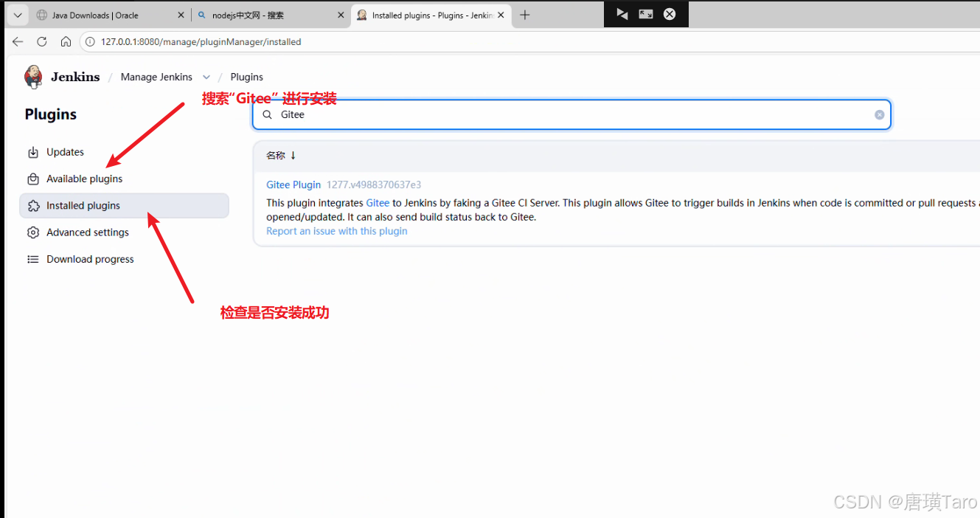Clear the plugin search field
This screenshot has height=518, width=980.
pyautogui.click(x=879, y=114)
